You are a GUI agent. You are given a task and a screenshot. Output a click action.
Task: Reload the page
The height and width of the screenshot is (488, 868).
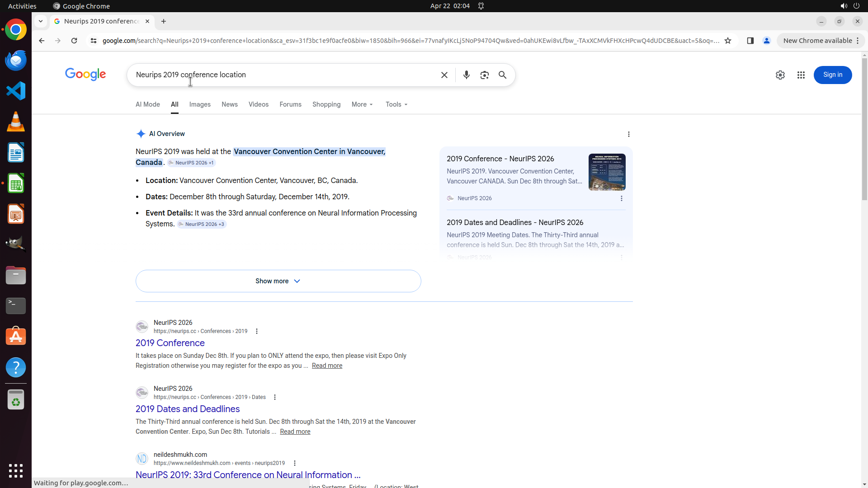(74, 41)
